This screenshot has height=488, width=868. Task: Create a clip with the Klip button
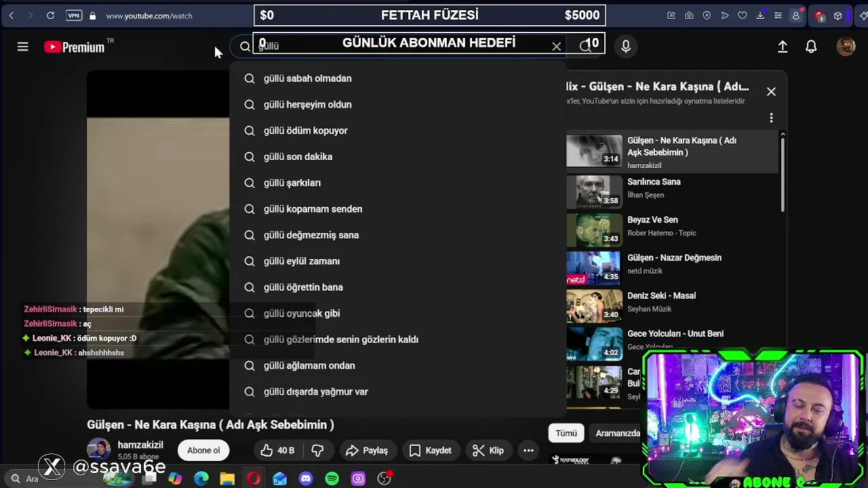pyautogui.click(x=488, y=450)
